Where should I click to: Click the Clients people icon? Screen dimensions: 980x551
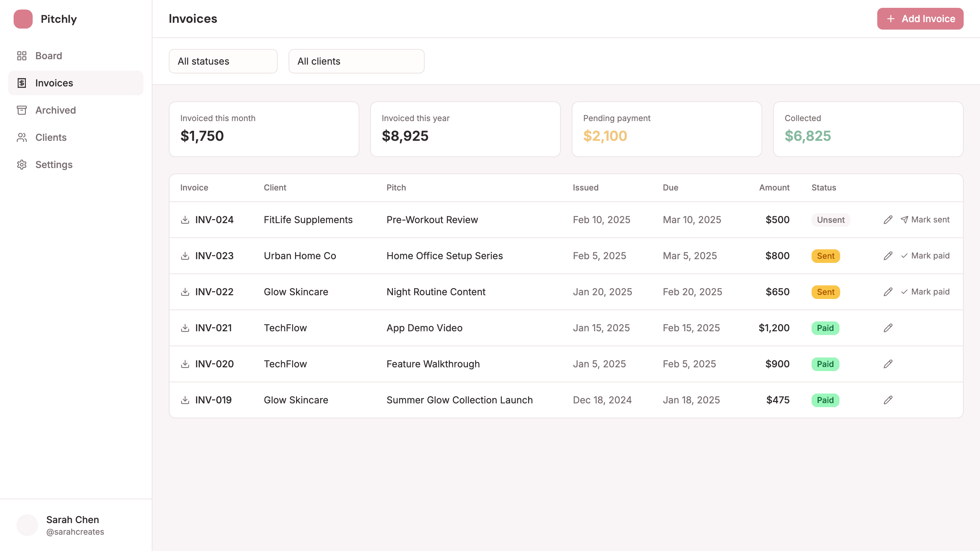(22, 137)
